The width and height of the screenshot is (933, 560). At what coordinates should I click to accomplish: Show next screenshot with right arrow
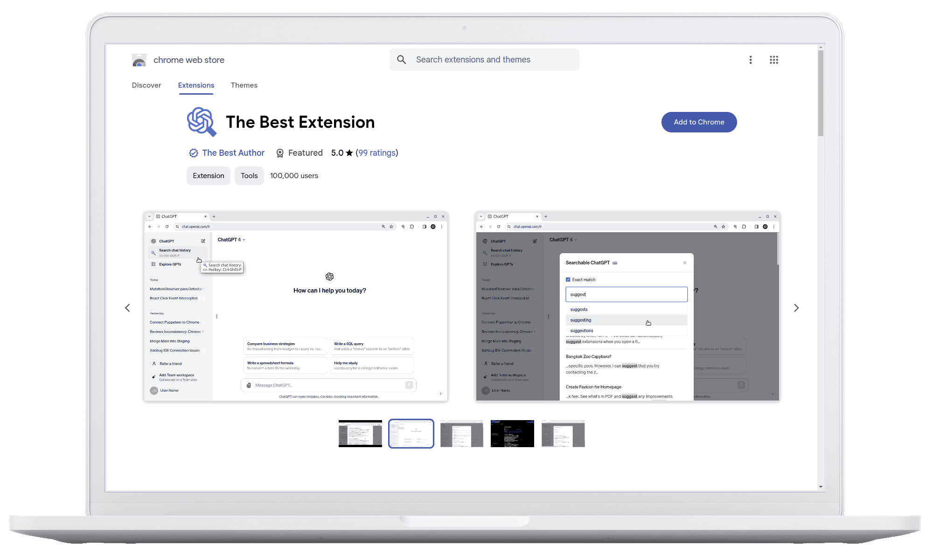point(796,308)
